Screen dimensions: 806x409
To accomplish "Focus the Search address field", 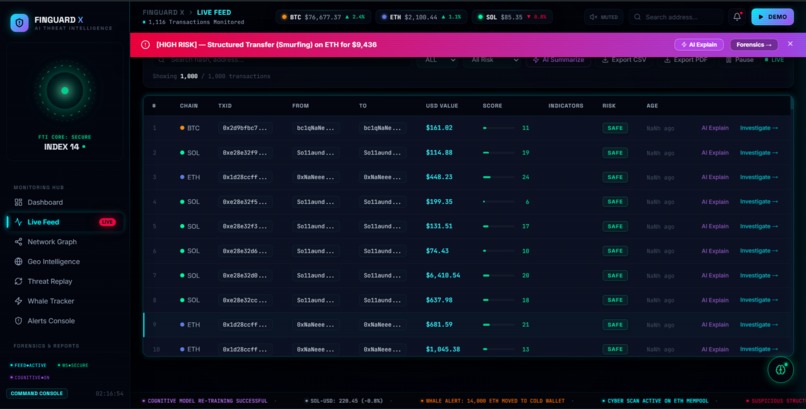I will (675, 17).
